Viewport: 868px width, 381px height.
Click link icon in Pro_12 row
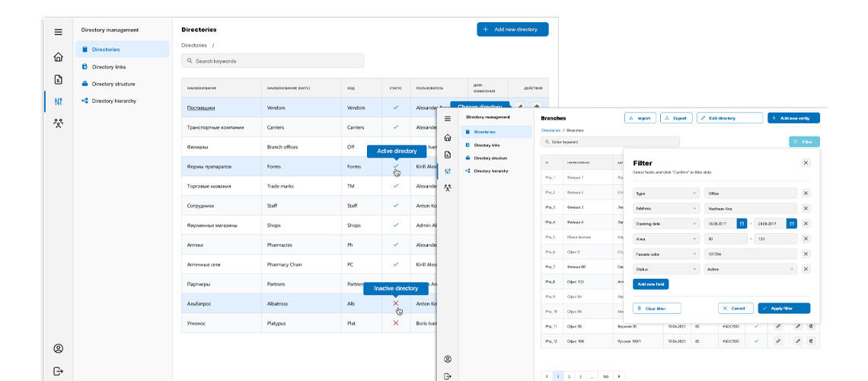click(777, 341)
